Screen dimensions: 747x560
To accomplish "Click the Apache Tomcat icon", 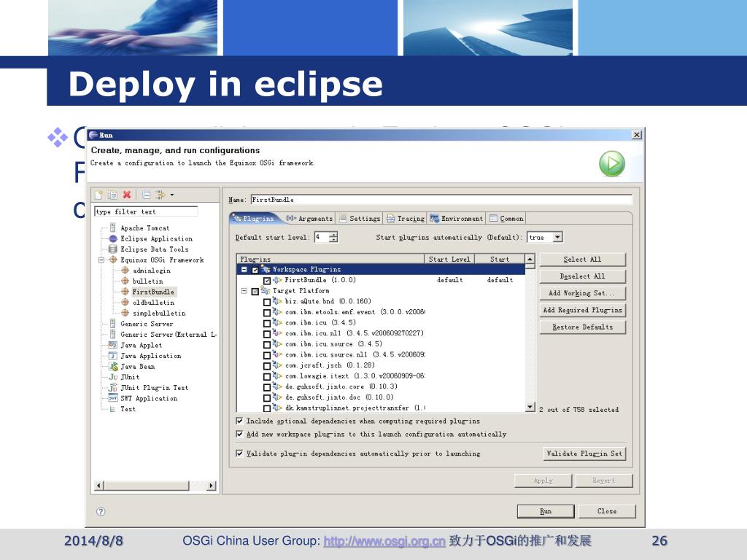I will point(113,227).
